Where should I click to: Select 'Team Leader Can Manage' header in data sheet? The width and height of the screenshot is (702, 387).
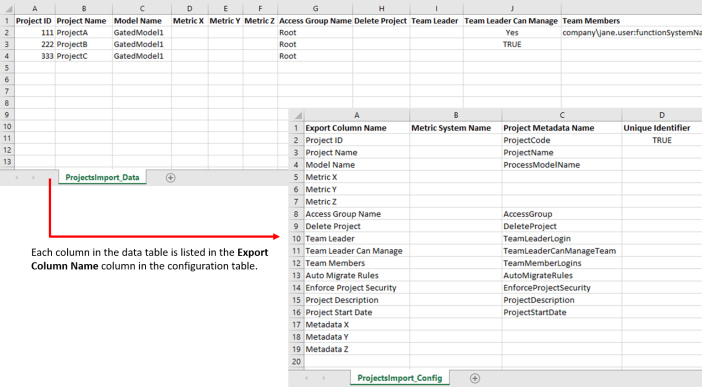tap(512, 21)
